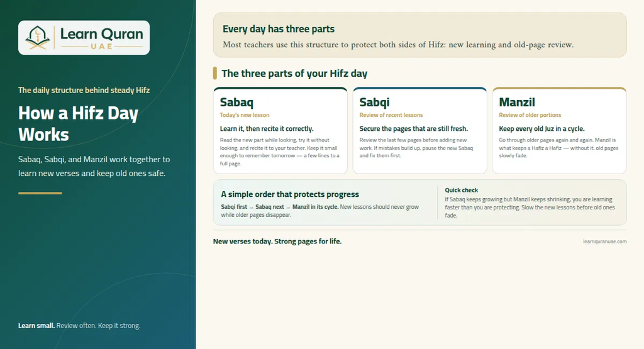This screenshot has width=644, height=349.
Task: Click the 'Quick check' heading
Action: pos(461,190)
